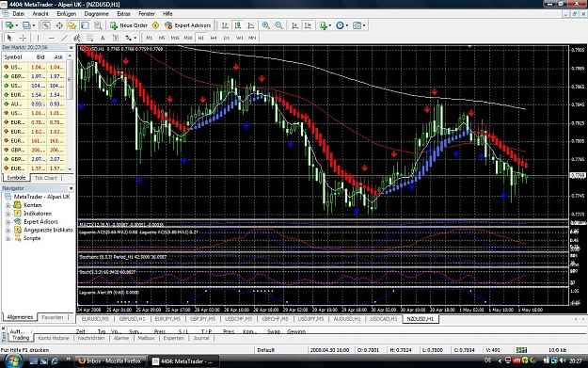Image resolution: width=588 pixels, height=368 pixels.
Task: Open the Datei menu
Action: point(19,14)
